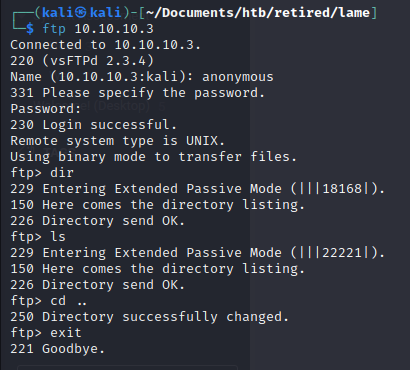Click the '230 Login successful.' message
Screen dimensions: 410x370
tap(93, 125)
